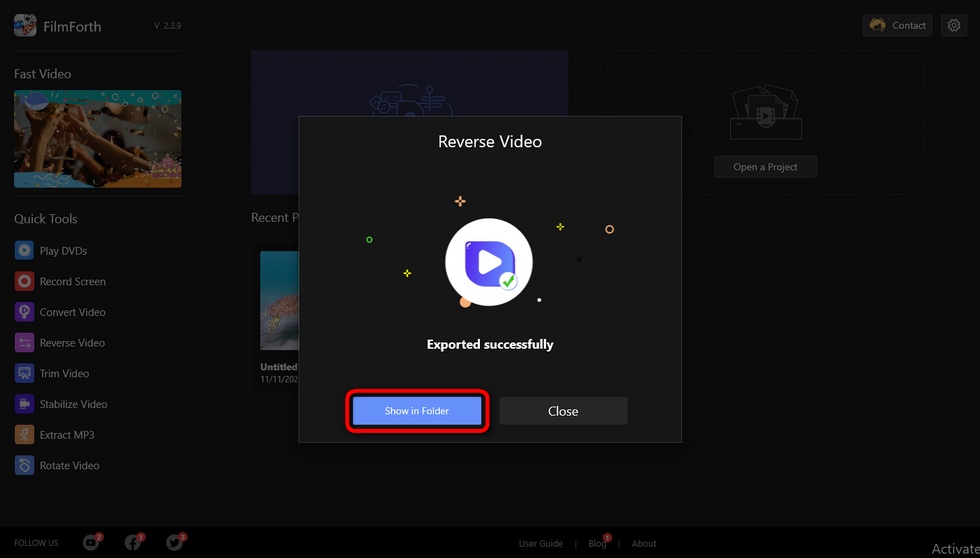Select the Rotate Video tool icon

pyautogui.click(x=24, y=465)
